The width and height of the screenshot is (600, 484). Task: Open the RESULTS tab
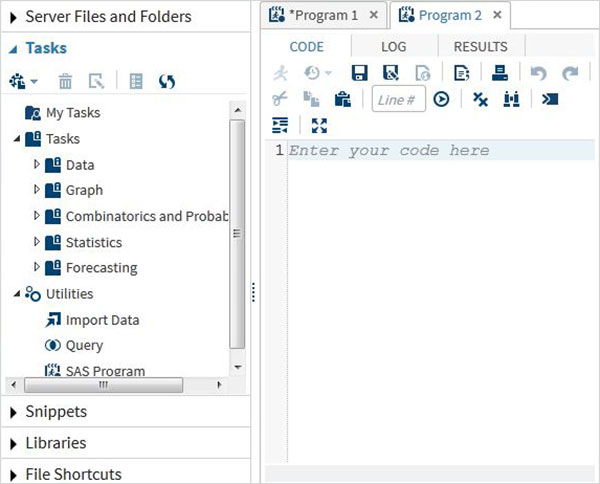(480, 47)
